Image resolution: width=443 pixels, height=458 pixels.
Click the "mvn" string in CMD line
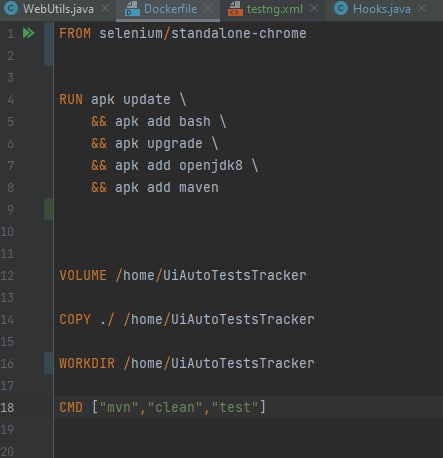point(119,407)
